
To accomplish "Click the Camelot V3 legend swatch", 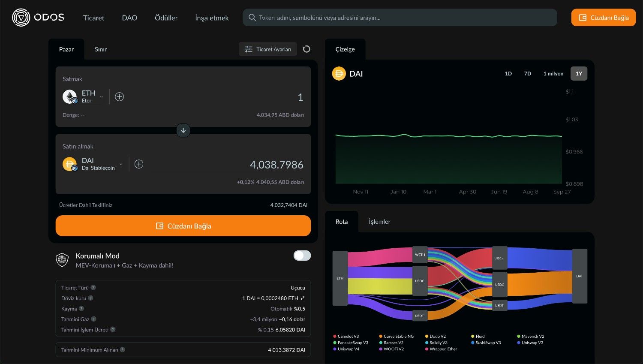I will tap(335, 337).
